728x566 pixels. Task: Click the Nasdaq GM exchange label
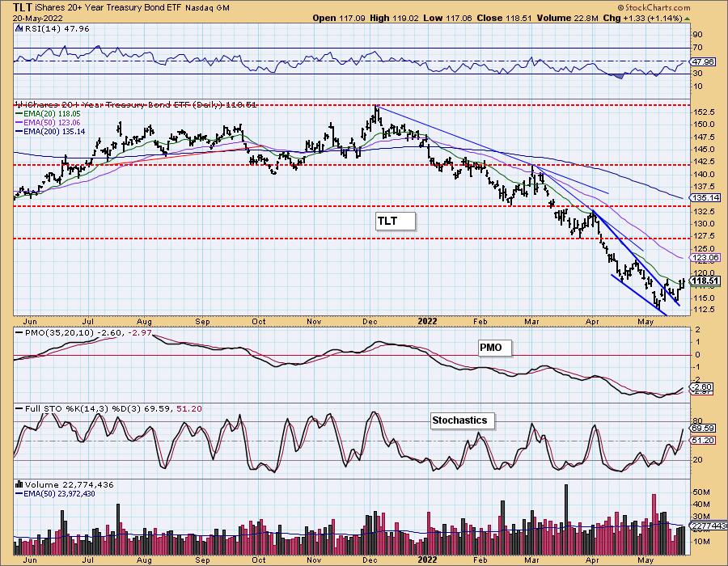pyautogui.click(x=207, y=8)
